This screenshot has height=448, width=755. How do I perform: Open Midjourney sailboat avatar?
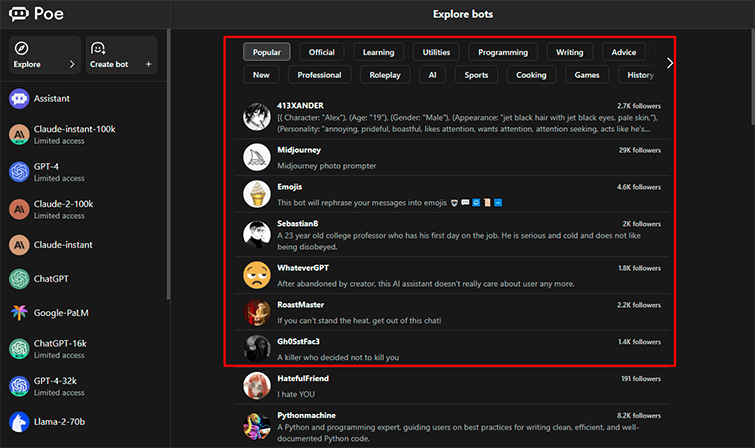click(257, 157)
